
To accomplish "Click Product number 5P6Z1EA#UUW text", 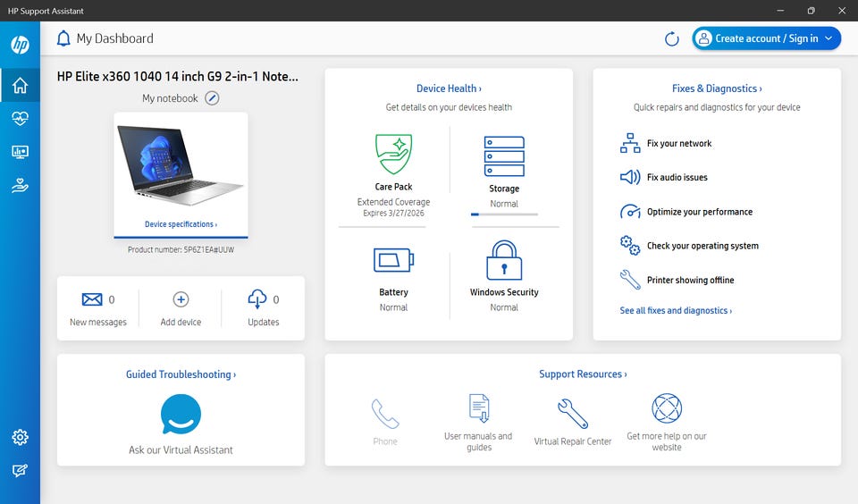I will pos(181,249).
